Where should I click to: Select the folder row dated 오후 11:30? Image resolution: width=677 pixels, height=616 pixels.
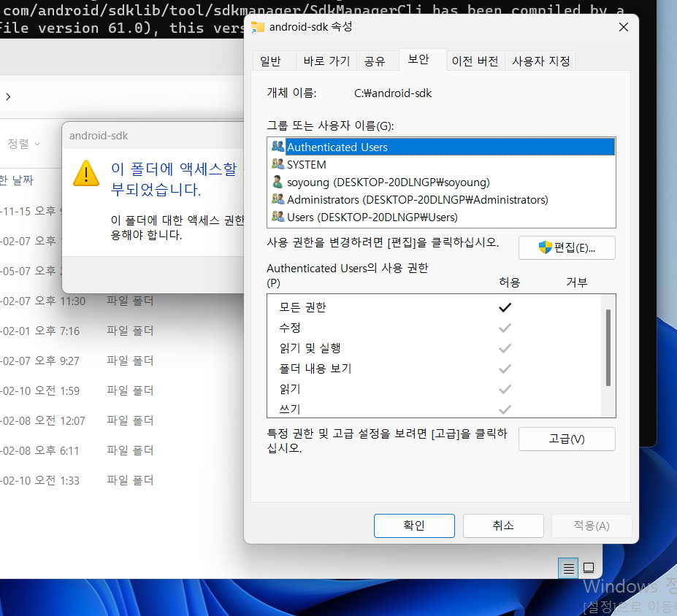(122, 301)
